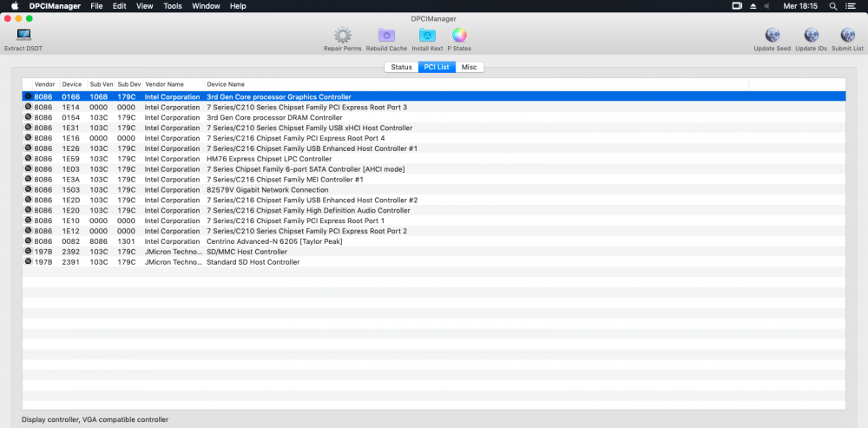868x428 pixels.
Task: Click the magnifier icon beside device 1E59
Action: [28, 158]
